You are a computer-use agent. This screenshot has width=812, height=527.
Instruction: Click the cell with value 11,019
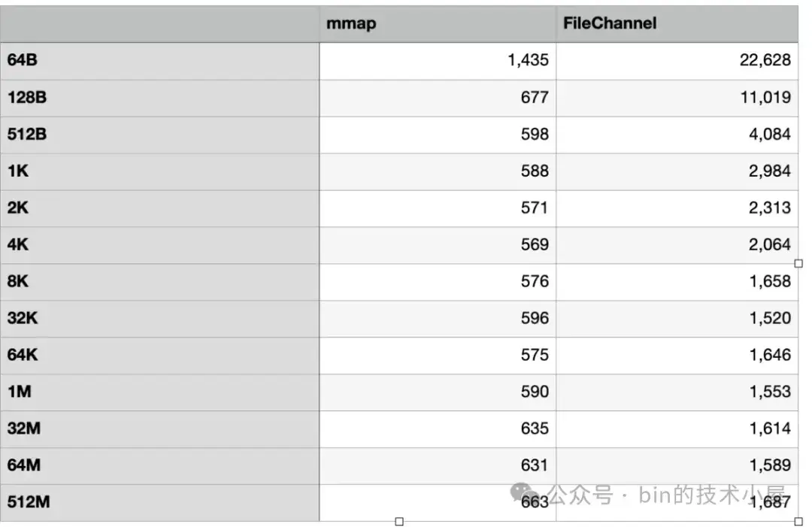pyautogui.click(x=765, y=98)
